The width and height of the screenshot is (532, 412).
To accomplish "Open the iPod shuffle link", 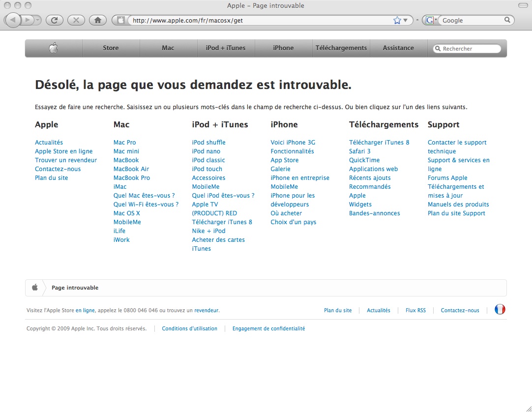I will point(208,143).
